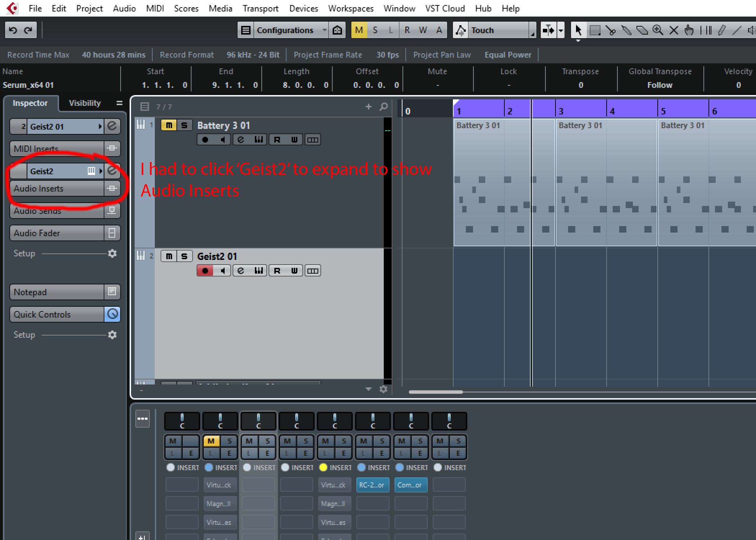Image resolution: width=756 pixels, height=540 pixels.
Task: Click the Redo arrow icon
Action: click(28, 30)
